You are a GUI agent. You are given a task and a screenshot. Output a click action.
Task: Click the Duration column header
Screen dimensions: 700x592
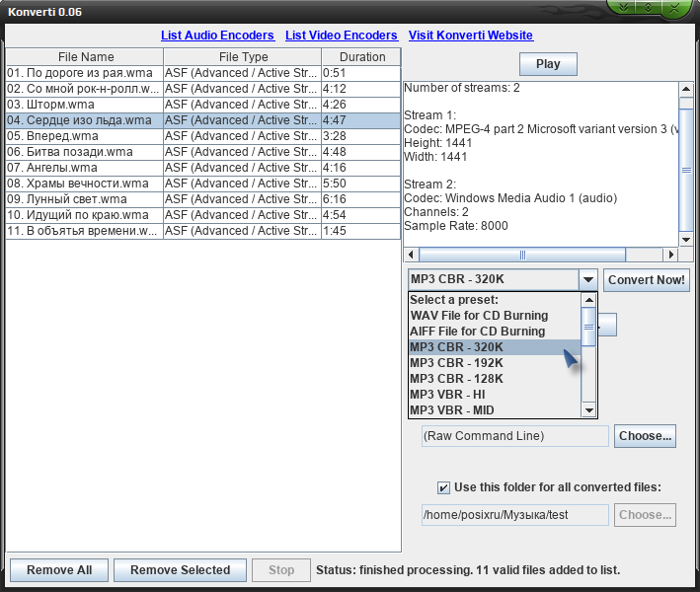(x=361, y=57)
